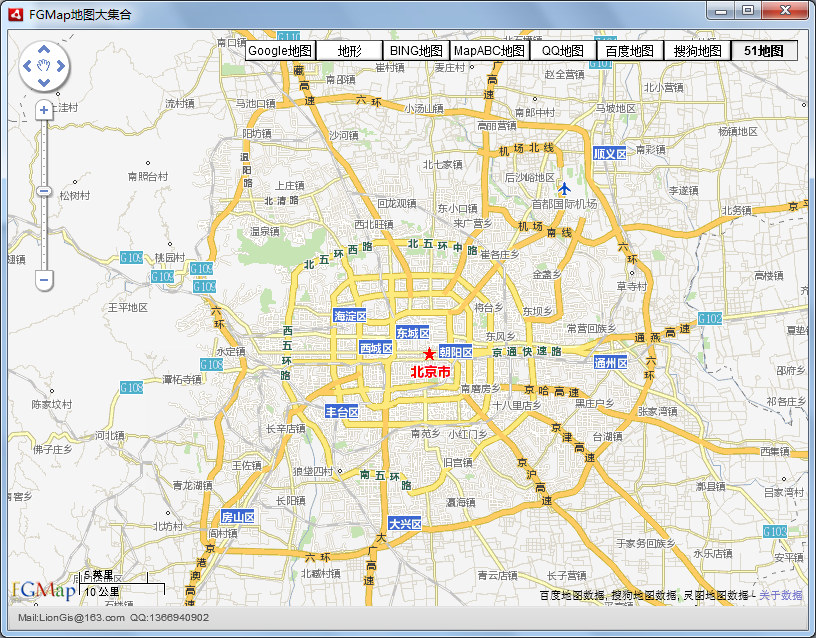The height and width of the screenshot is (638, 816).
Task: Click the 王平地区 label
Action: [128, 308]
